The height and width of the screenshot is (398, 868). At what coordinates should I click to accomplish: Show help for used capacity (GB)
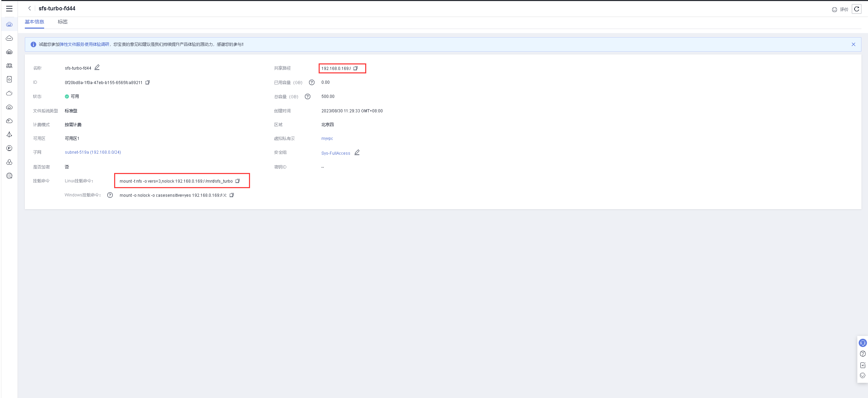coord(312,82)
